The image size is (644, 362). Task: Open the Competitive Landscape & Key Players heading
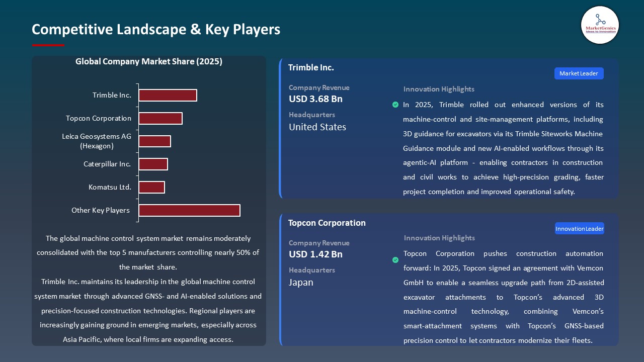click(156, 29)
